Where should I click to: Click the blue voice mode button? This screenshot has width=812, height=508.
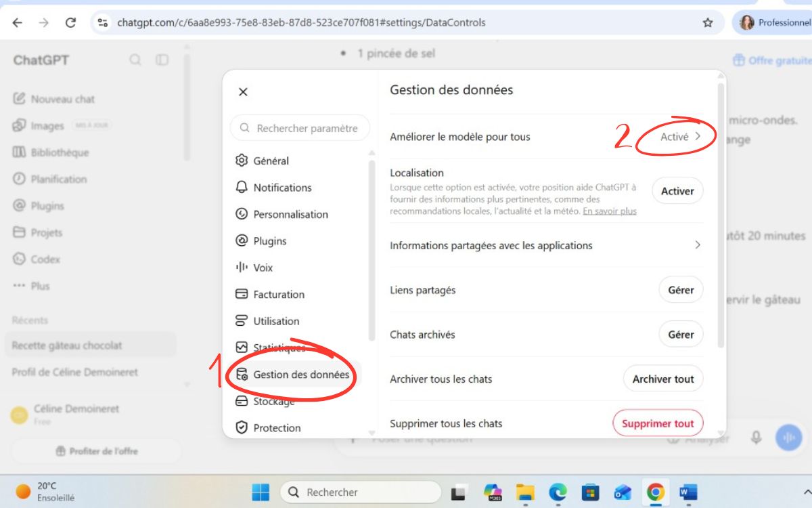pos(789,438)
